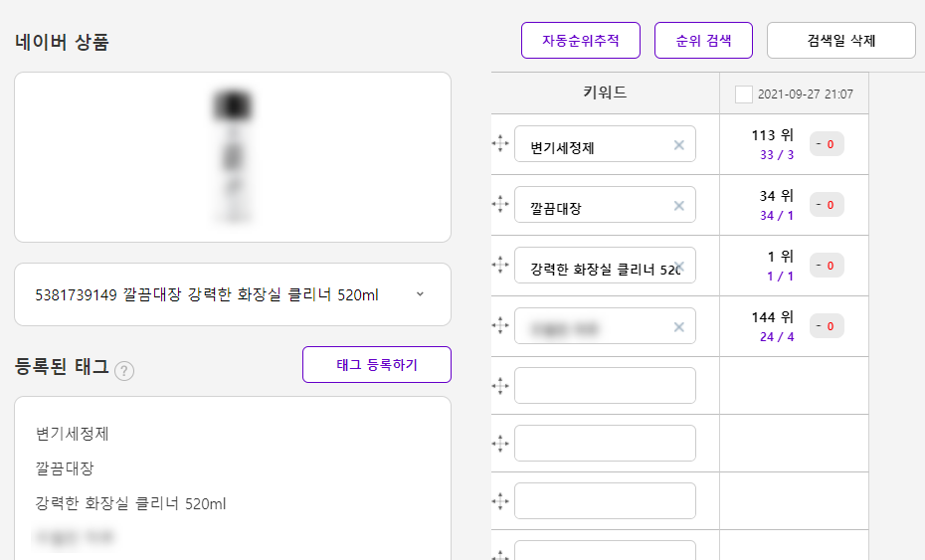Click the help question mark beside 등록된 태그
This screenshot has height=560, width=925.
pyautogui.click(x=124, y=371)
